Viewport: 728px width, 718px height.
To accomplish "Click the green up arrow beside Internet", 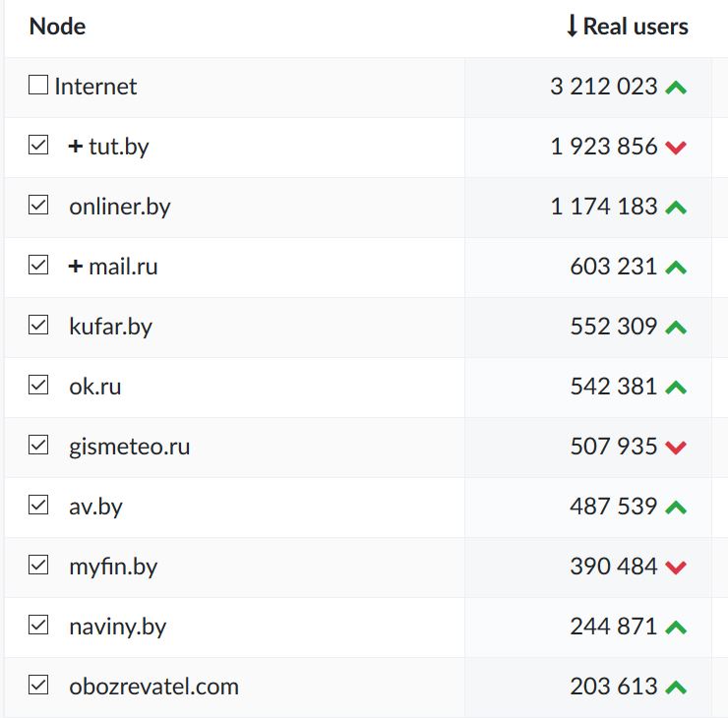I will click(x=675, y=88).
